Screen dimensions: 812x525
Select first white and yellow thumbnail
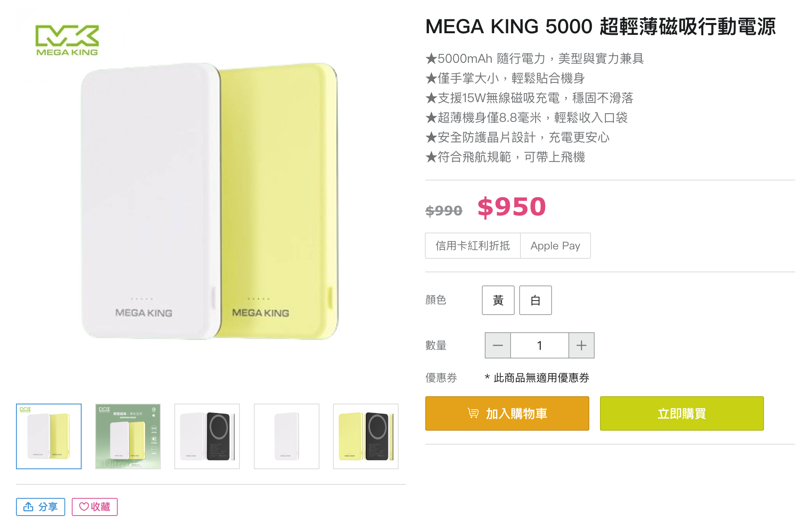(49, 436)
